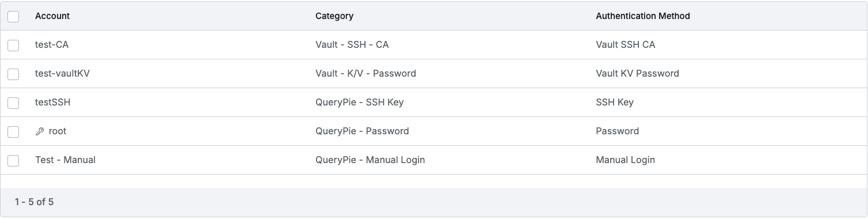Click the key icon beside root

click(40, 131)
